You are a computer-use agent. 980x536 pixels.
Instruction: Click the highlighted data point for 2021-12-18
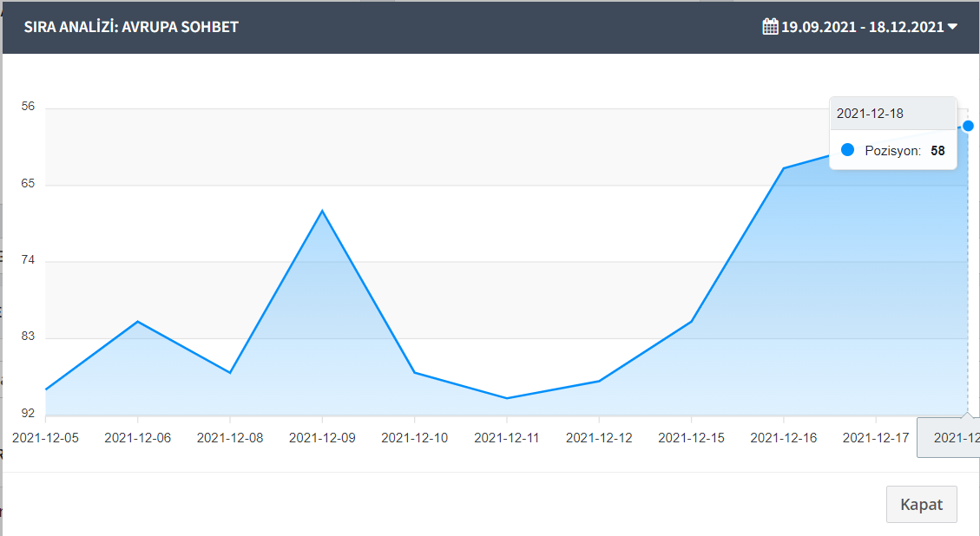pos(968,126)
